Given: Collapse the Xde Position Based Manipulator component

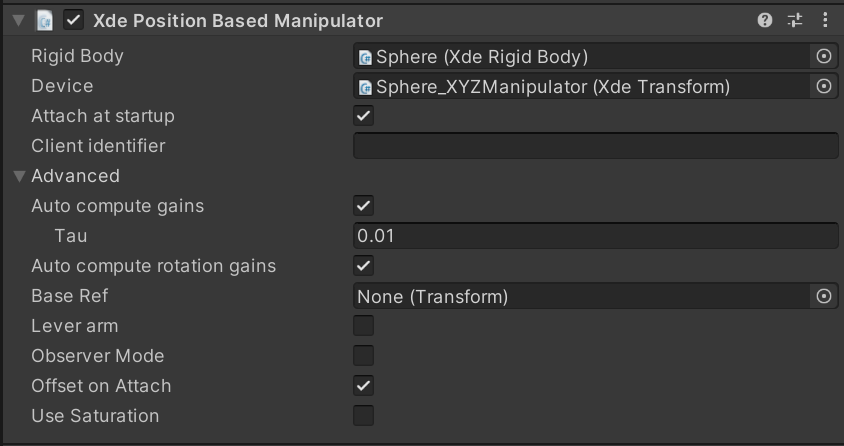Looking at the screenshot, I should (19, 20).
